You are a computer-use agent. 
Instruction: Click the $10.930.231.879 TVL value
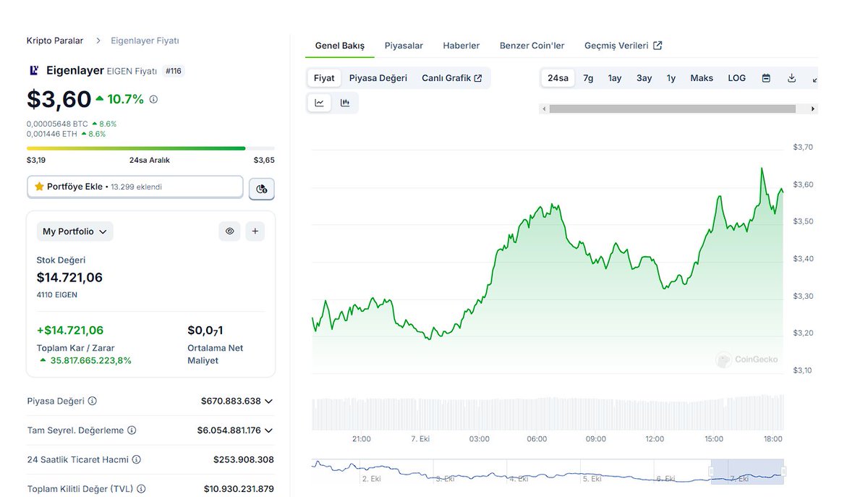[239, 489]
